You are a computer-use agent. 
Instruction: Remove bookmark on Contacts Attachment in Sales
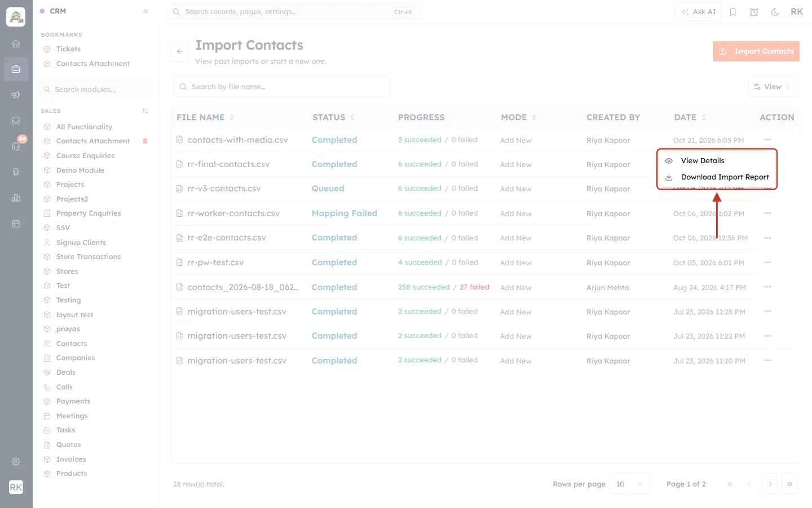145,141
